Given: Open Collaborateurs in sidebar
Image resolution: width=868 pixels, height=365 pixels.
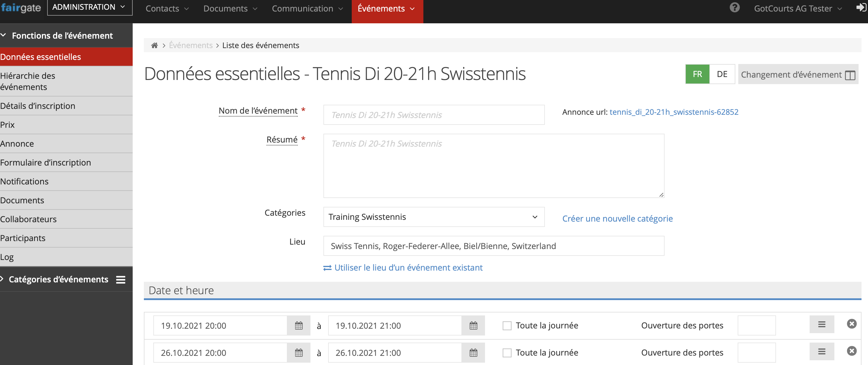Looking at the screenshot, I should pos(66,219).
